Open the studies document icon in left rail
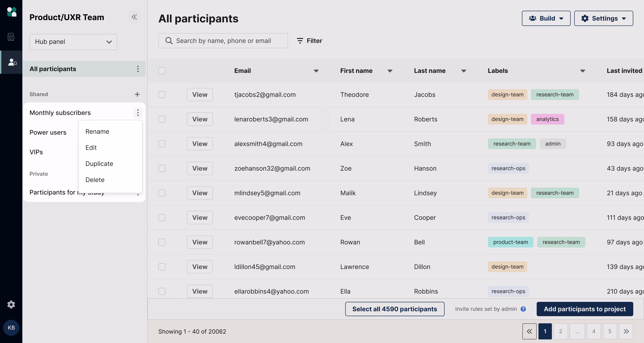 coord(11,37)
